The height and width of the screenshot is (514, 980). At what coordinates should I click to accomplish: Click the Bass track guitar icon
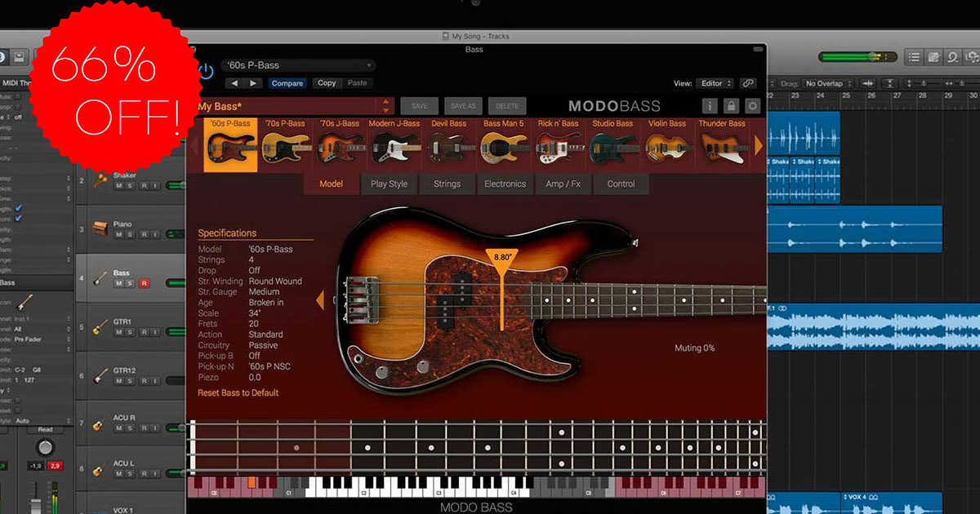pyautogui.click(x=100, y=277)
